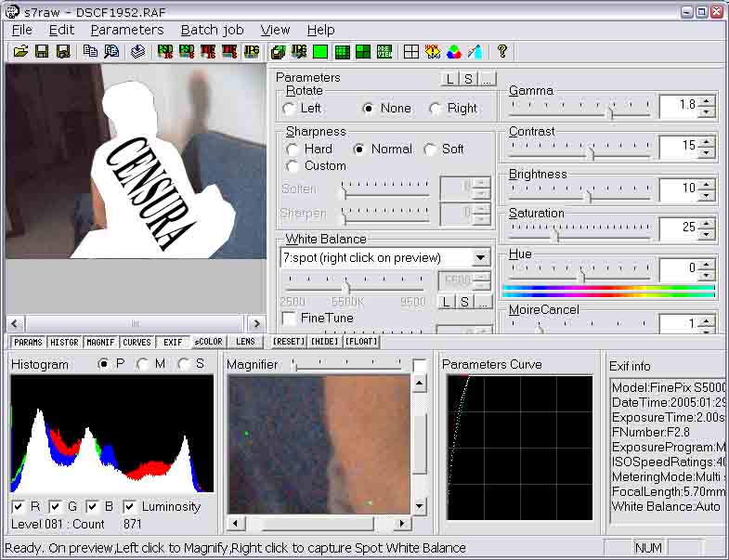Open the White Balance preset dropdown

click(x=480, y=258)
